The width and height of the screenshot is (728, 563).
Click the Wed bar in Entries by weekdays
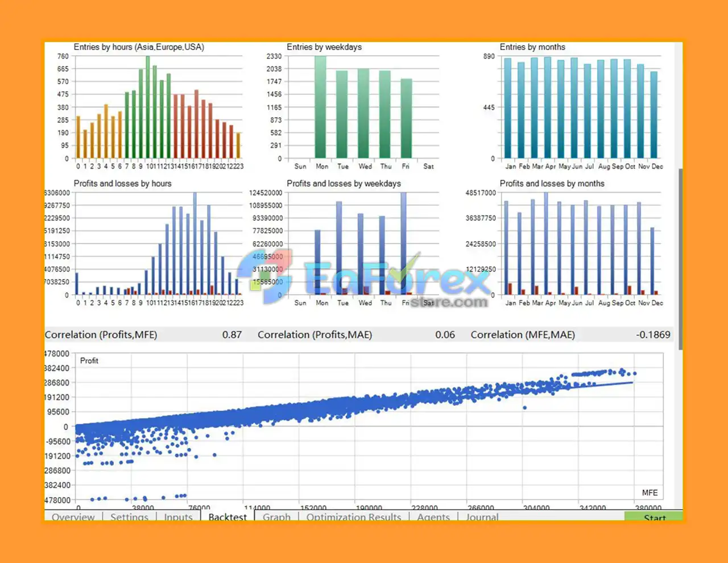pos(363,113)
